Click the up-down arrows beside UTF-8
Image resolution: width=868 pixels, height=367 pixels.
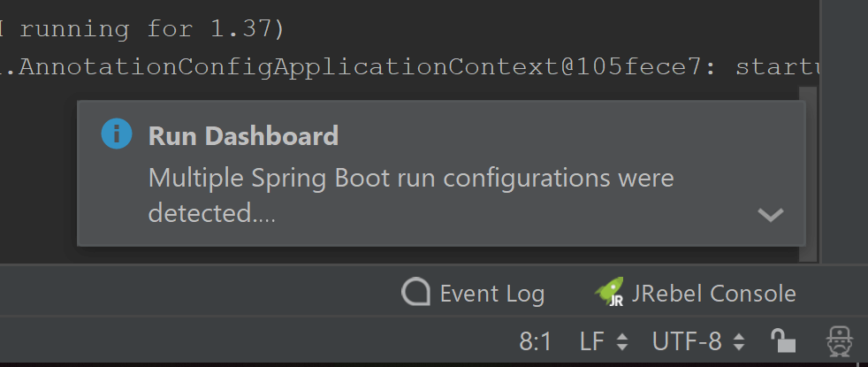pyautogui.click(x=739, y=341)
